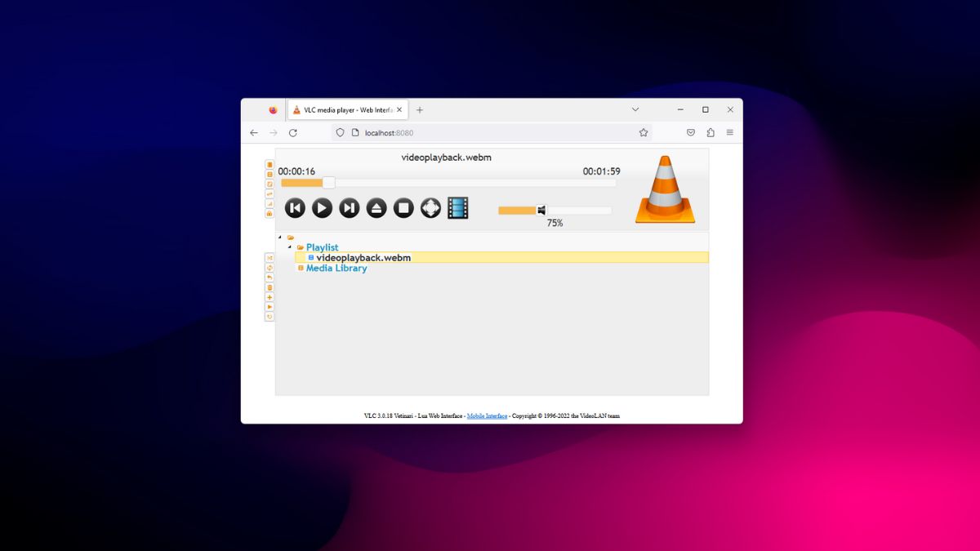Enable shuffle from the sidebar
The height and width of the screenshot is (551, 980).
269,257
